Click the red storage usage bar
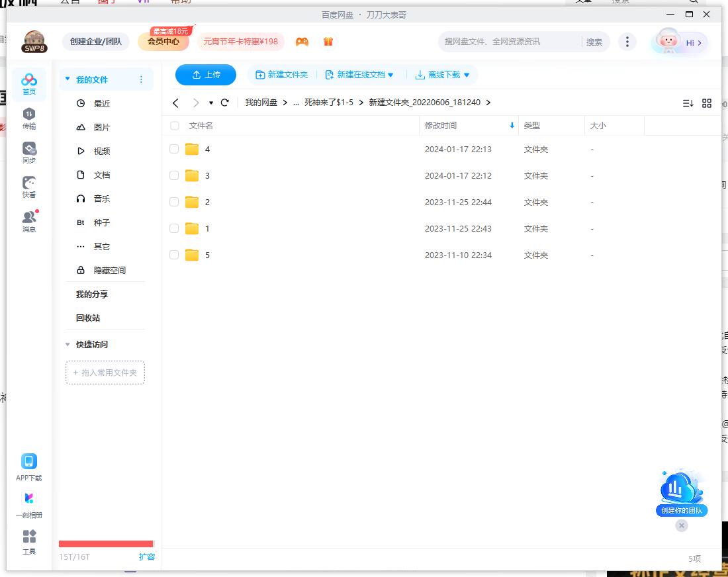This screenshot has width=728, height=577. (x=107, y=543)
